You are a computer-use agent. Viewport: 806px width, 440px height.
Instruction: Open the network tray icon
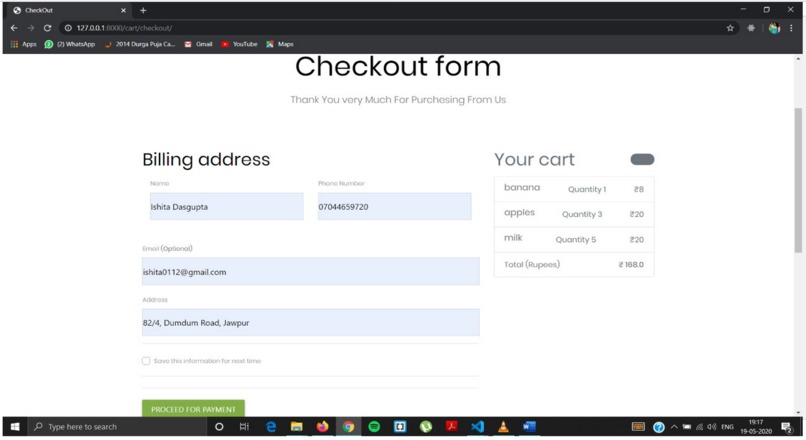point(699,427)
